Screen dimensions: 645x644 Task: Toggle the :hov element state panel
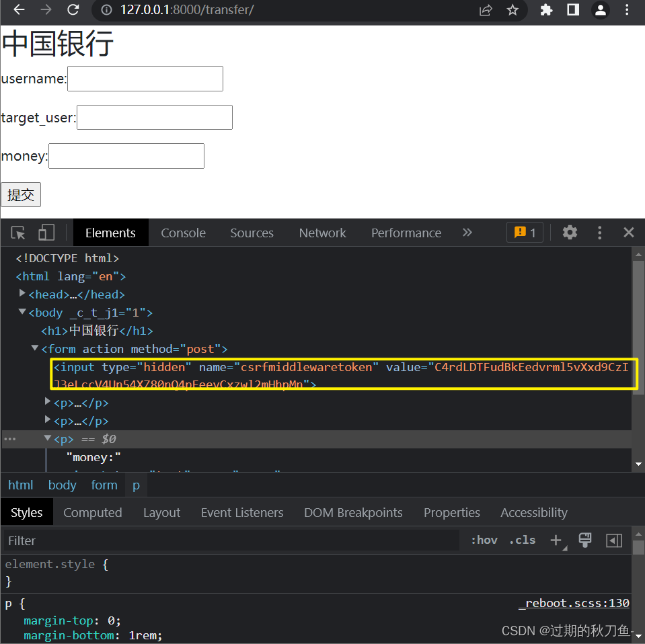[x=484, y=540]
